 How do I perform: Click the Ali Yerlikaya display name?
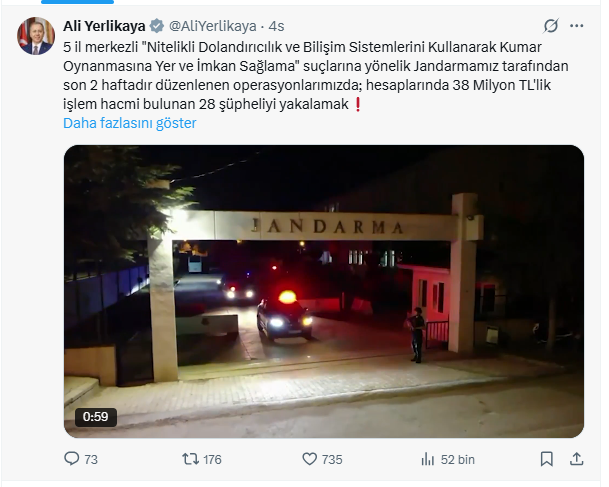104,26
